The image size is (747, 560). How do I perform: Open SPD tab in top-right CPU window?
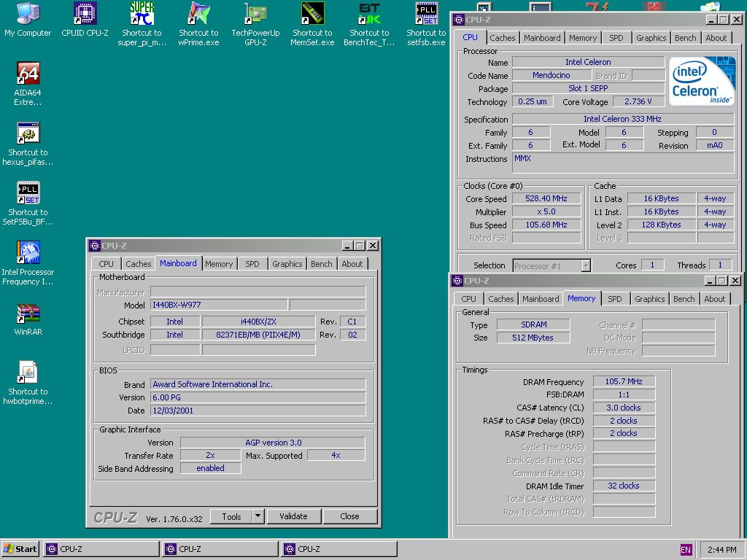pos(616,38)
